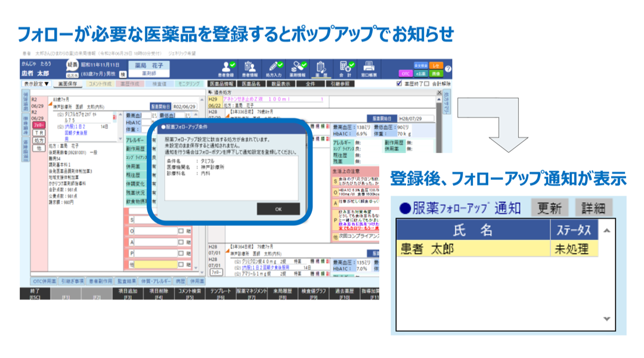Image resolution: width=644 pixels, height=358 pixels.
Task: Click the 医薬品名 button
Action: click(251, 83)
